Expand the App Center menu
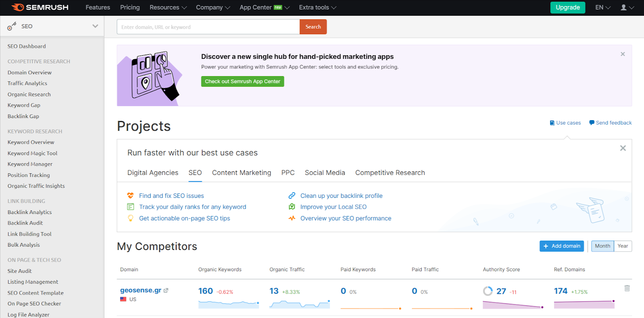 pyautogui.click(x=264, y=7)
